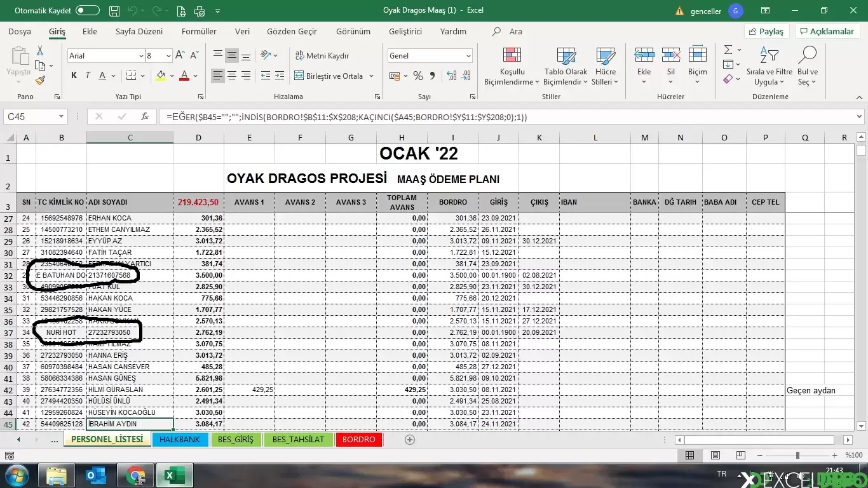Toggle middle vertical alignment
This screenshot has height=488, width=868.
coord(232,55)
